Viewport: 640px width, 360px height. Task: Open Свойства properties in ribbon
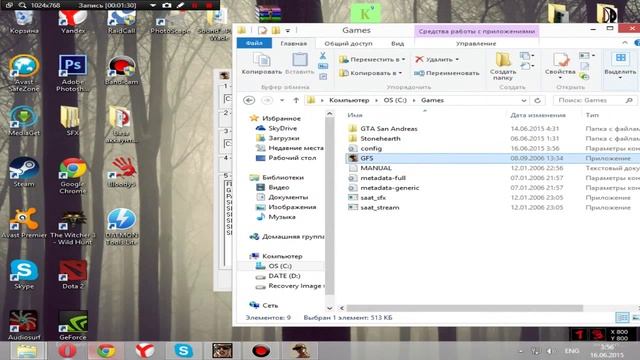click(560, 65)
